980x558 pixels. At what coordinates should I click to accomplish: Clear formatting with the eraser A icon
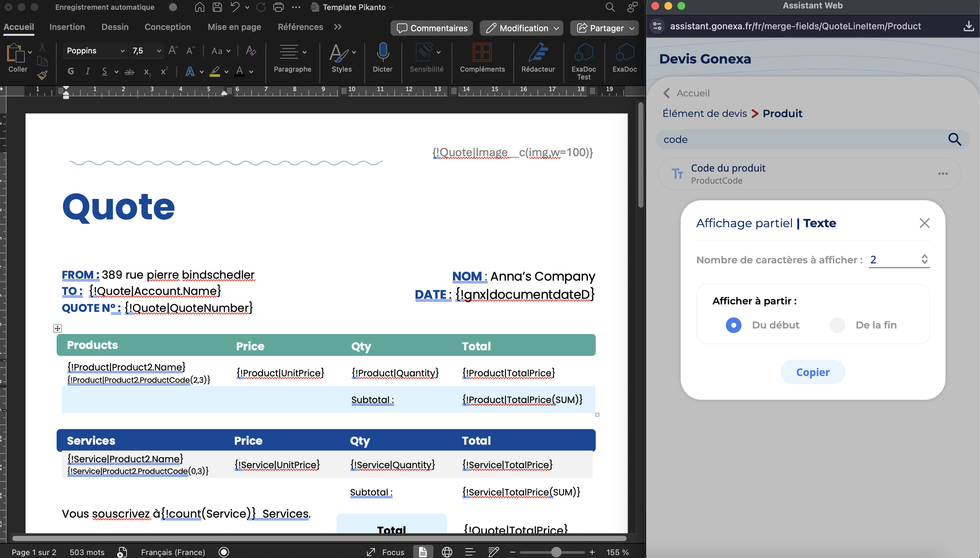pyautogui.click(x=251, y=50)
